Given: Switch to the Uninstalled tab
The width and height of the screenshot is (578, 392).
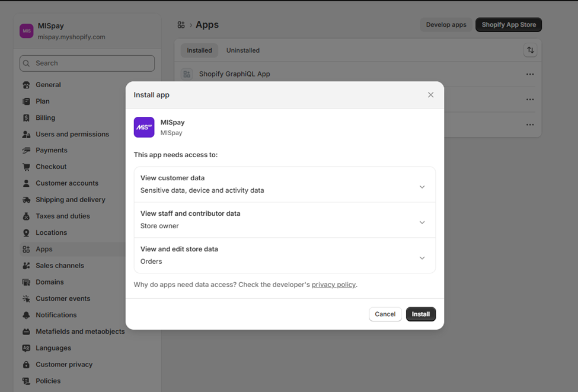Looking at the screenshot, I should [x=243, y=50].
